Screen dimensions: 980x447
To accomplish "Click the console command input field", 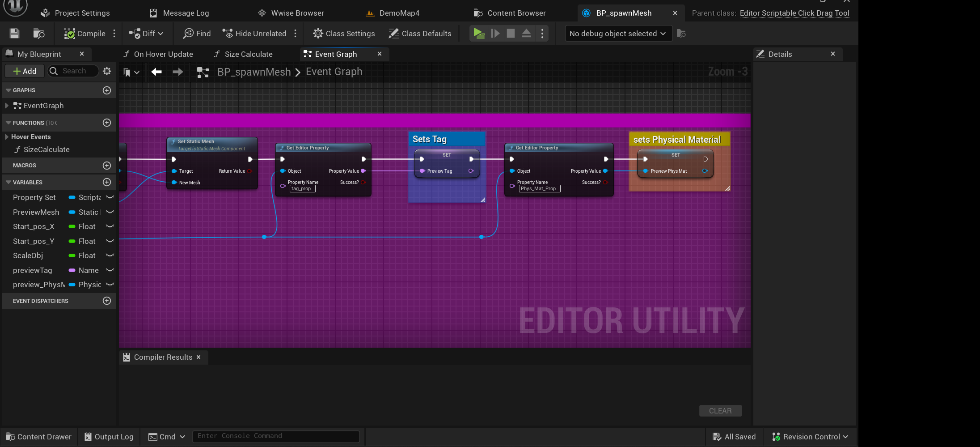I will tap(276, 436).
